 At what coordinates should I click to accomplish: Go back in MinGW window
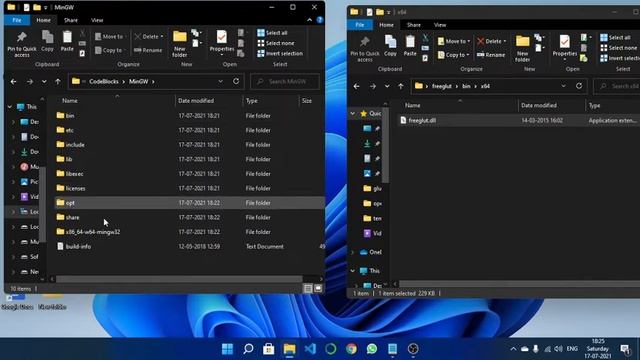click(13, 82)
